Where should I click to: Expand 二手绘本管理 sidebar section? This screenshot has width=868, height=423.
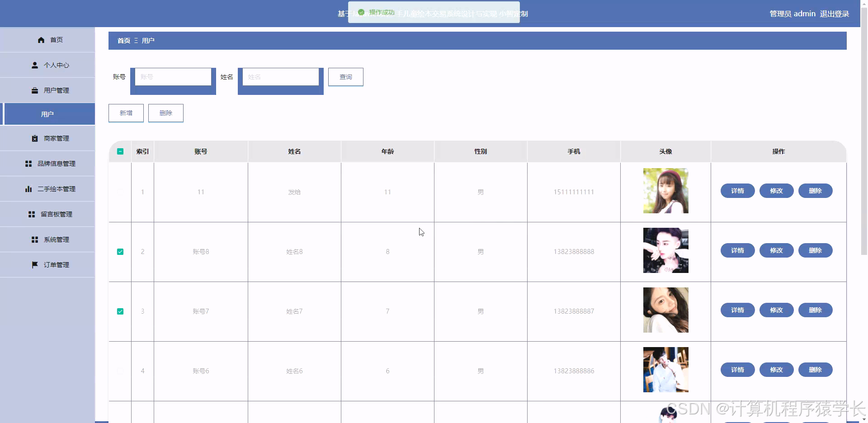tap(47, 189)
